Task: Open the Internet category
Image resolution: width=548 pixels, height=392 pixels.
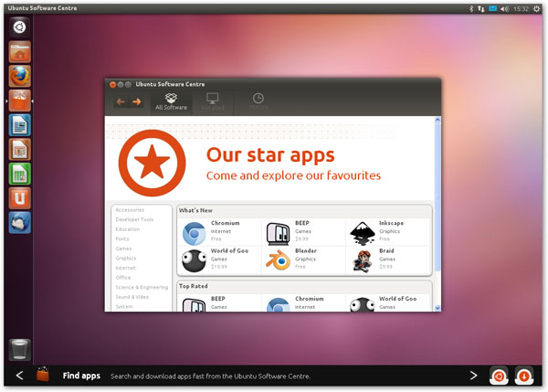Action: click(x=125, y=268)
